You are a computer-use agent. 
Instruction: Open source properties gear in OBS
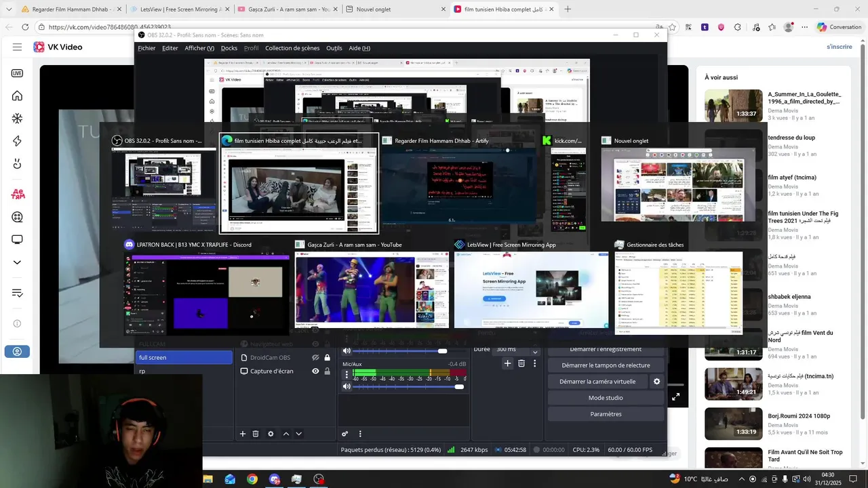[x=271, y=434]
